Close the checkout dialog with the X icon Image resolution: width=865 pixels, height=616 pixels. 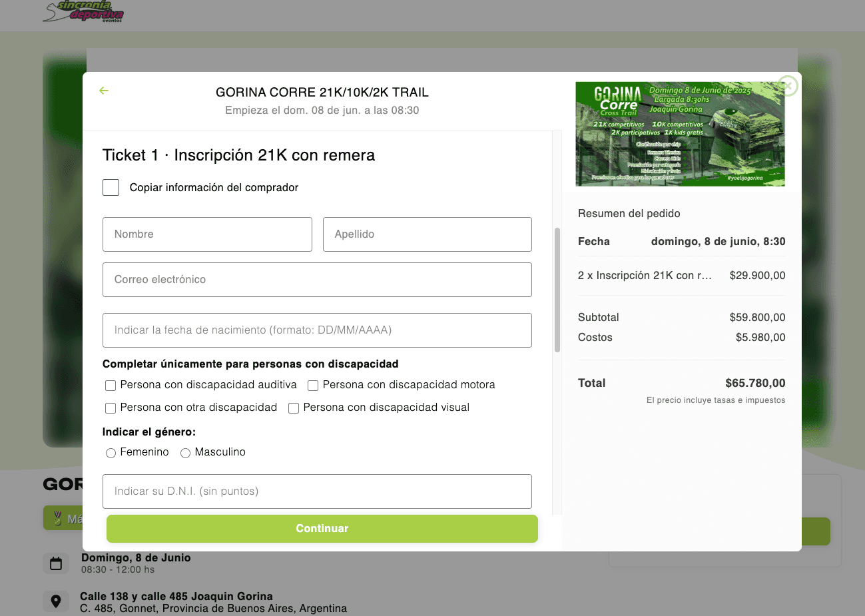pyautogui.click(x=786, y=86)
